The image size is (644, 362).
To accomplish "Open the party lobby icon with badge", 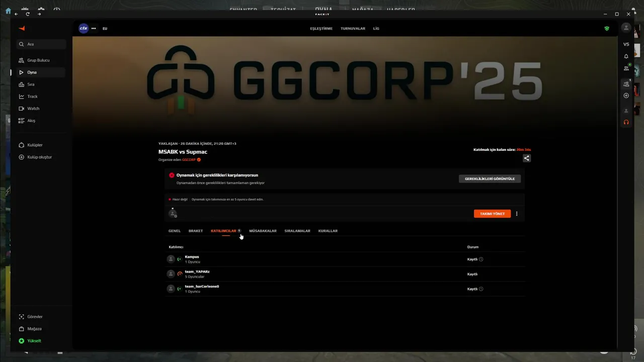I will point(626,84).
